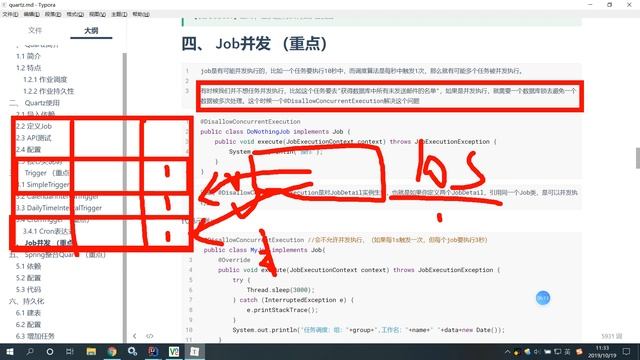640x360 pixels.
Task: Open taskbar search magnifier
Action: click(x=30, y=351)
